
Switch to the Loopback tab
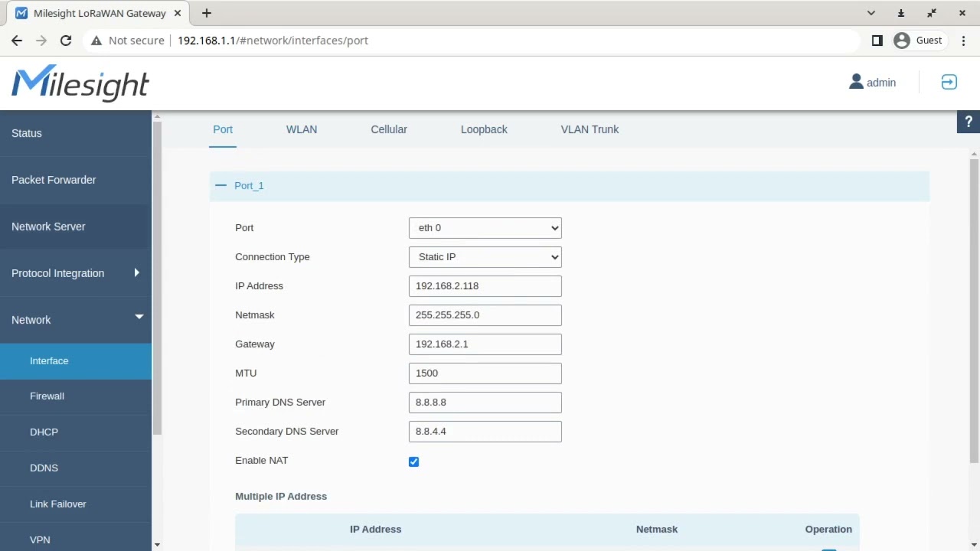tap(484, 129)
